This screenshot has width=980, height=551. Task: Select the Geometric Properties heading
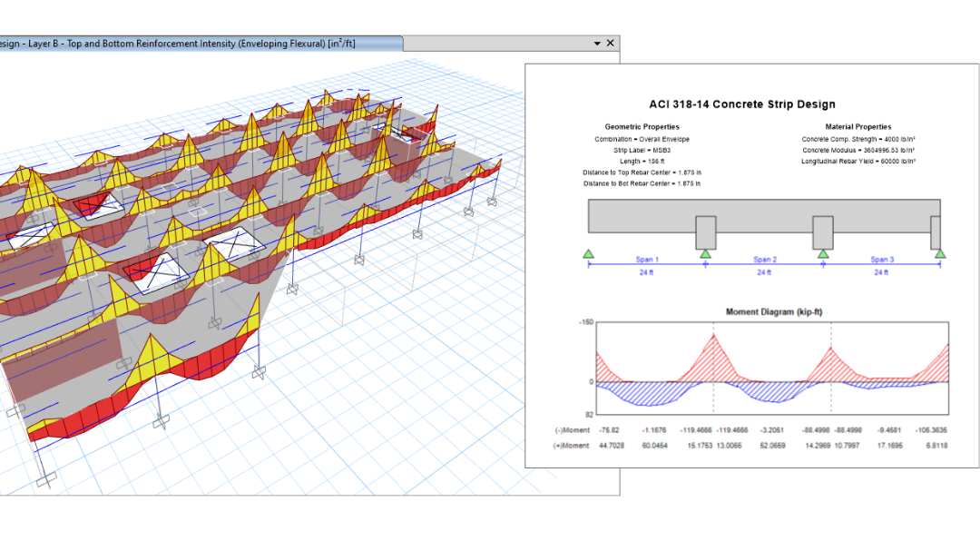pos(642,127)
